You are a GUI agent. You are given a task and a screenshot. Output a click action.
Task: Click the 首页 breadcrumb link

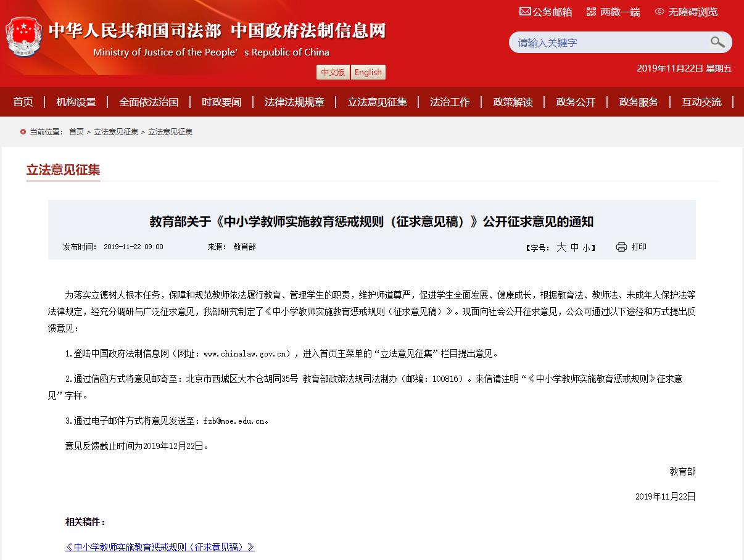(75, 131)
